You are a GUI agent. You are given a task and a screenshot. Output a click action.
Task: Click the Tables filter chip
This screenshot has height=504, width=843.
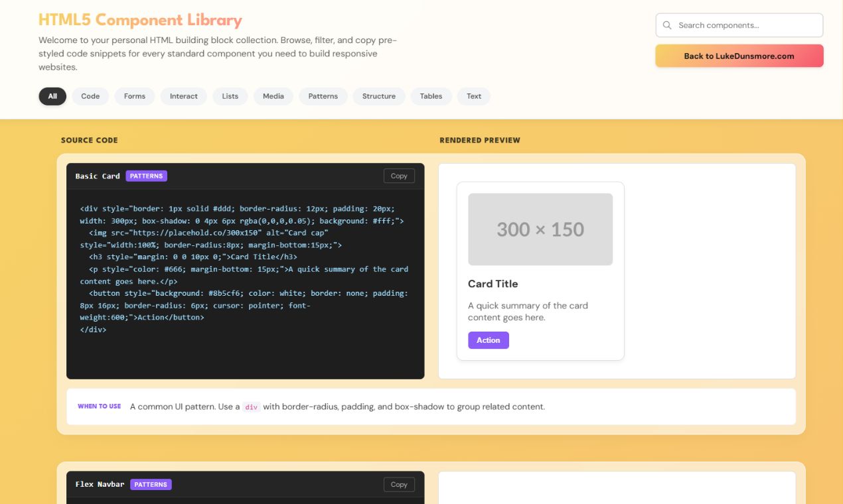pyautogui.click(x=430, y=96)
